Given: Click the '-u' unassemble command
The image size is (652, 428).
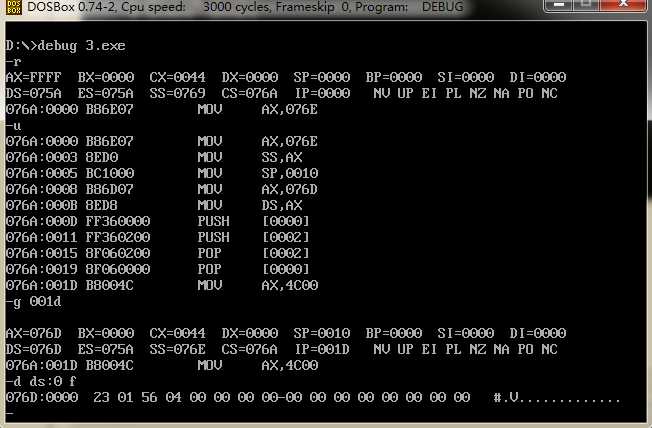Looking at the screenshot, I should 13,126.
